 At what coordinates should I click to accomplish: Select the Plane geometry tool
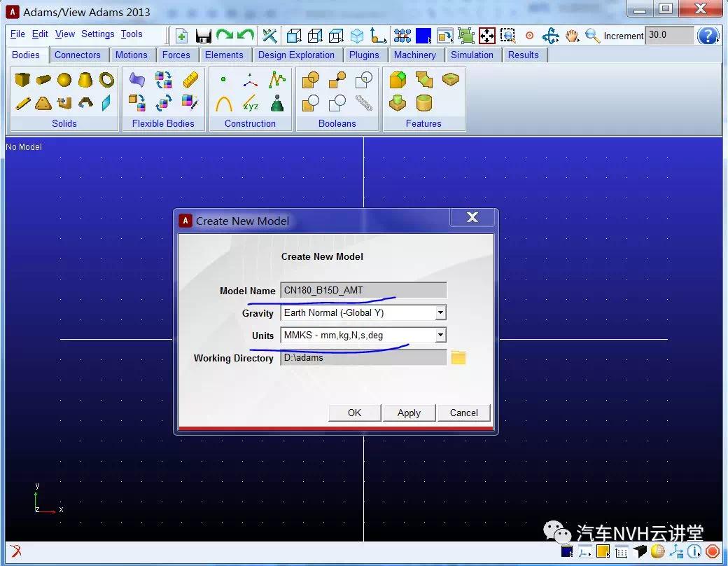click(106, 103)
